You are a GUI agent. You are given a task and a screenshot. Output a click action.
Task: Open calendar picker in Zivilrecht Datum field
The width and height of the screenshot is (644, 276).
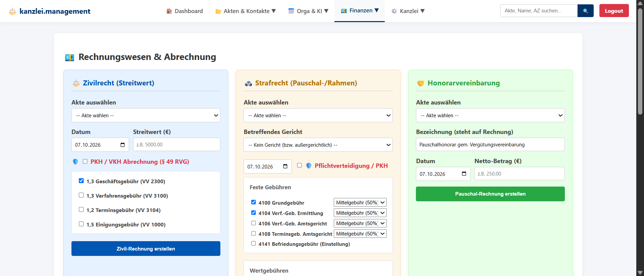(122, 145)
